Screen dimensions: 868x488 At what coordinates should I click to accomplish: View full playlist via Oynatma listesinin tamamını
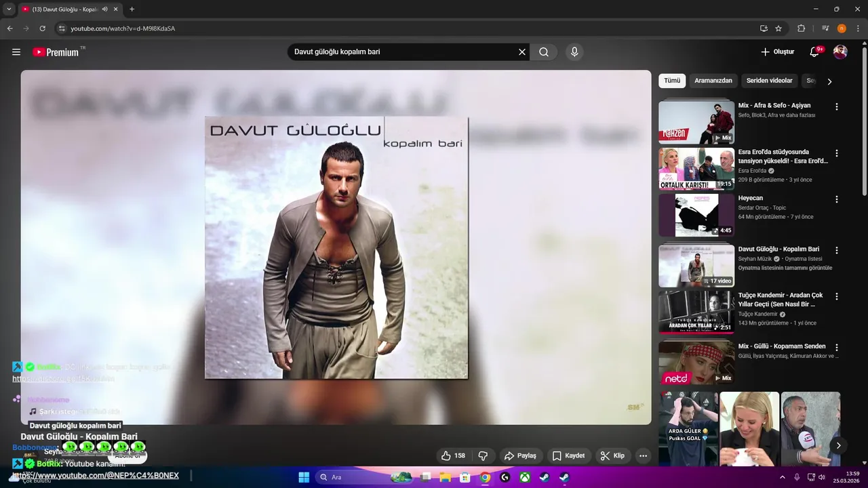pyautogui.click(x=785, y=268)
